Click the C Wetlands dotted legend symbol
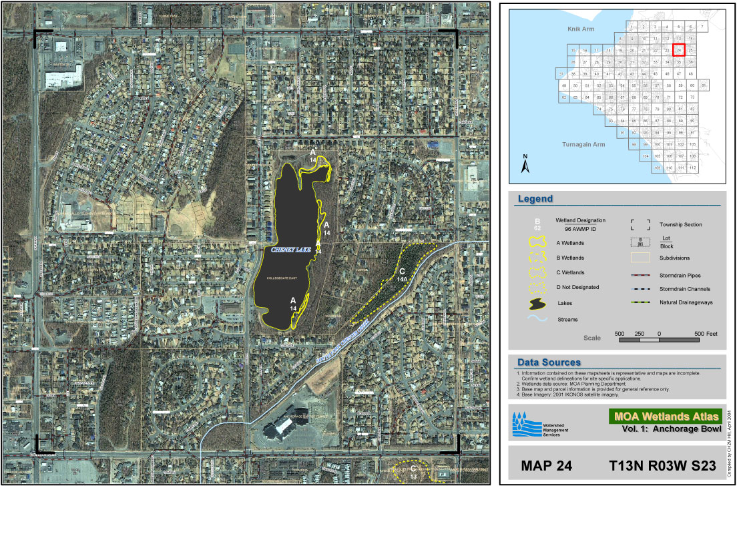 tap(537, 273)
